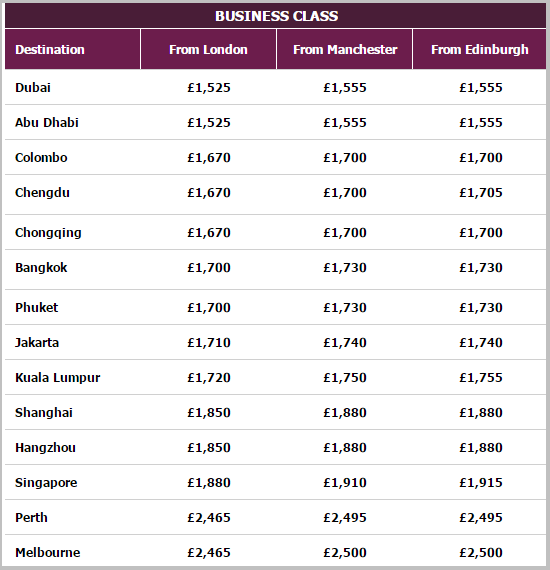The height and width of the screenshot is (570, 550).
Task: Click the Shanghai destination label
Action: (44, 413)
